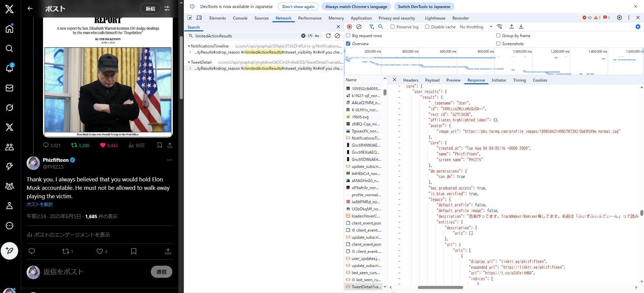This screenshot has width=644, height=293.
Task: Enable Disable cache checkbox
Action: [427, 27]
